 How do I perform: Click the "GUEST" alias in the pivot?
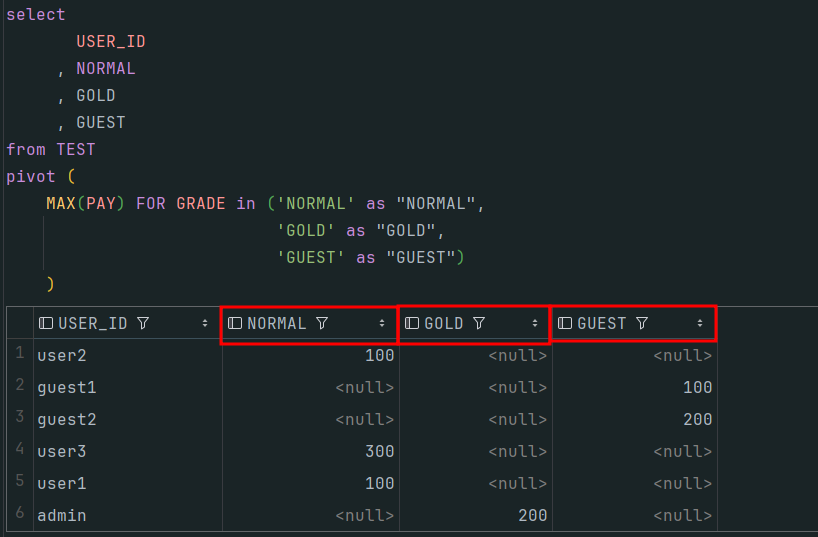pos(420,258)
